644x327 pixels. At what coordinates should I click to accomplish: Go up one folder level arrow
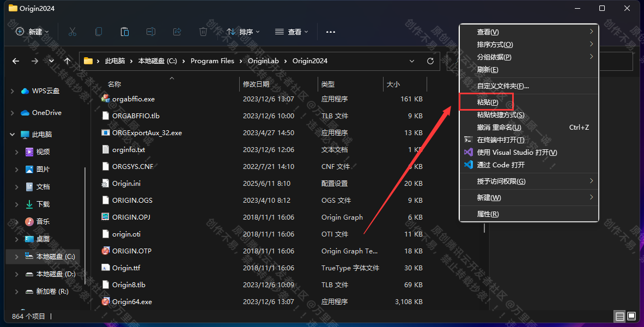67,61
